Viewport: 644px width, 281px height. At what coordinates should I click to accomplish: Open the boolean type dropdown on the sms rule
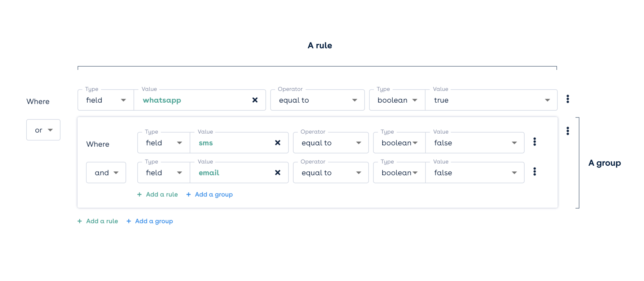pyautogui.click(x=415, y=143)
